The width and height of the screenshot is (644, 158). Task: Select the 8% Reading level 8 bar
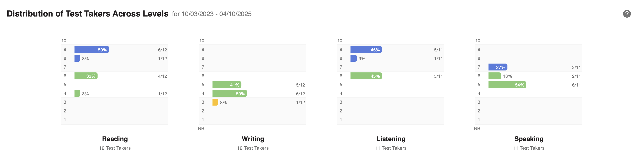coord(77,58)
